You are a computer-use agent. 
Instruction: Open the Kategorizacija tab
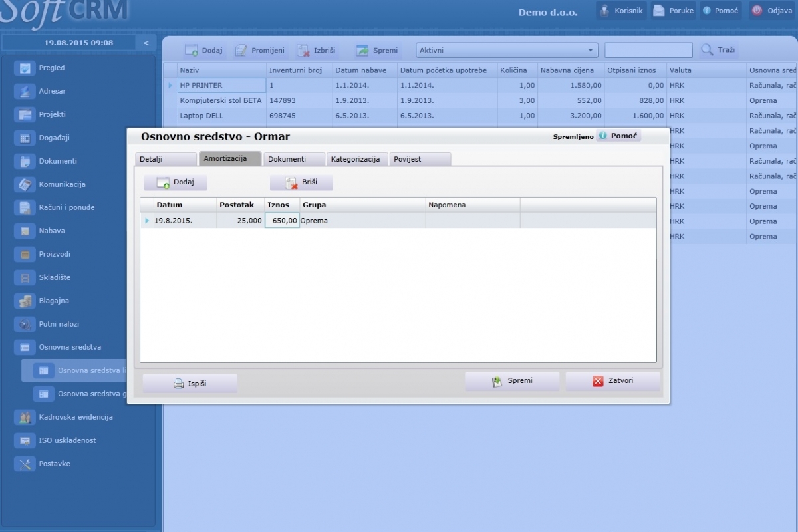tap(356, 159)
